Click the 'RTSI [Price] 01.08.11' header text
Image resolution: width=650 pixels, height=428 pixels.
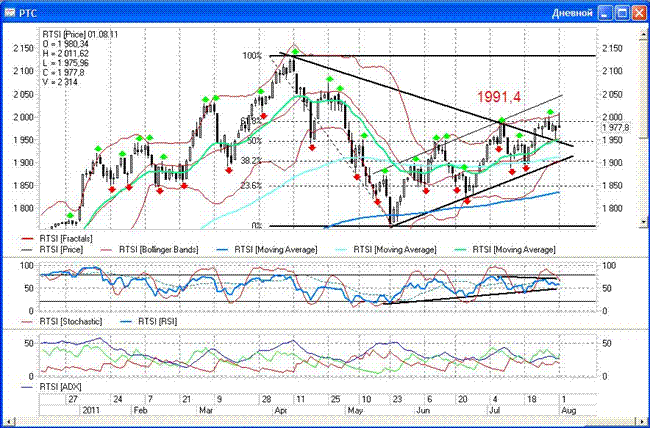80,35
